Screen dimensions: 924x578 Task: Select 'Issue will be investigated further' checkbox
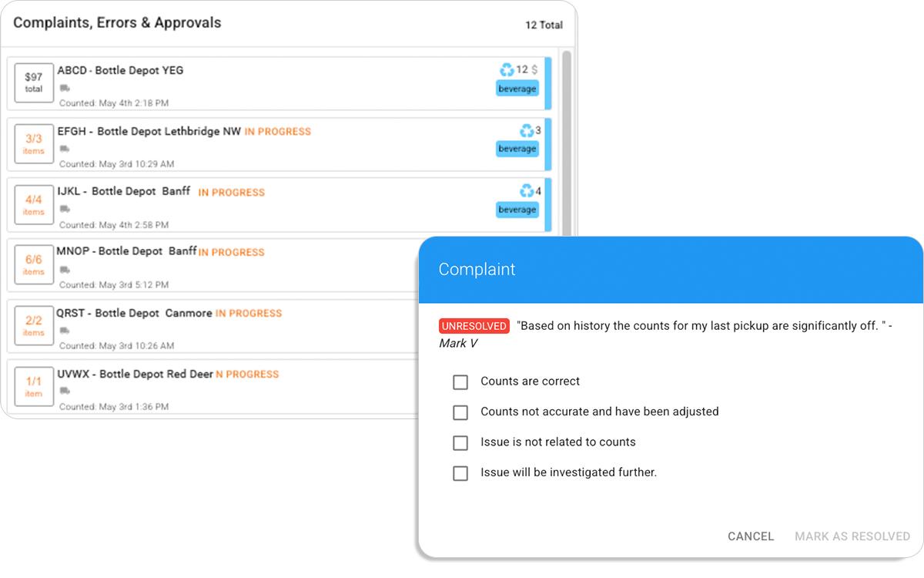[460, 473]
